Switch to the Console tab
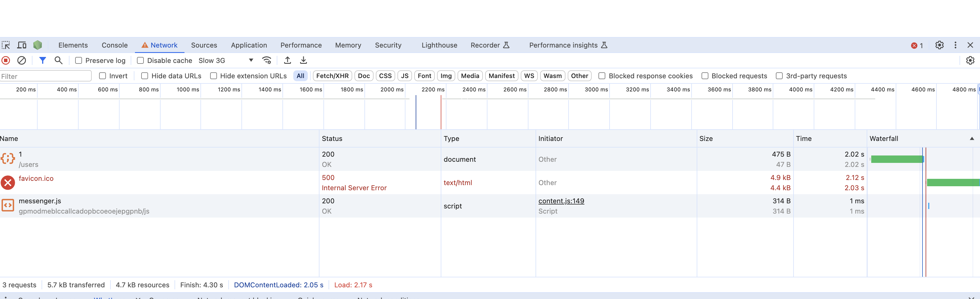980x299 pixels. click(114, 45)
